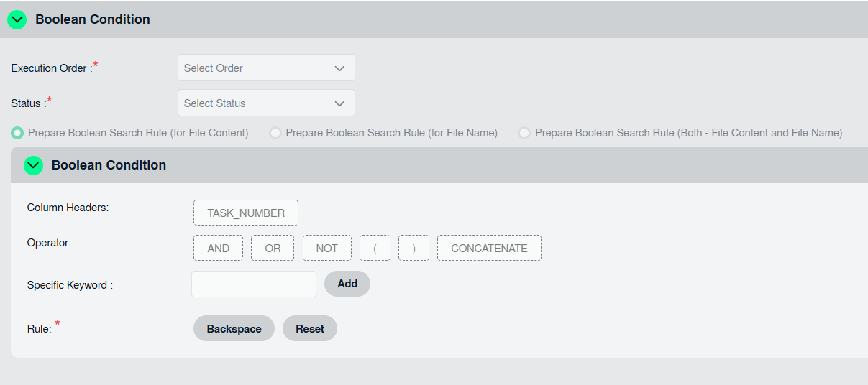Collapse the top Boolean Condition section

point(17,20)
